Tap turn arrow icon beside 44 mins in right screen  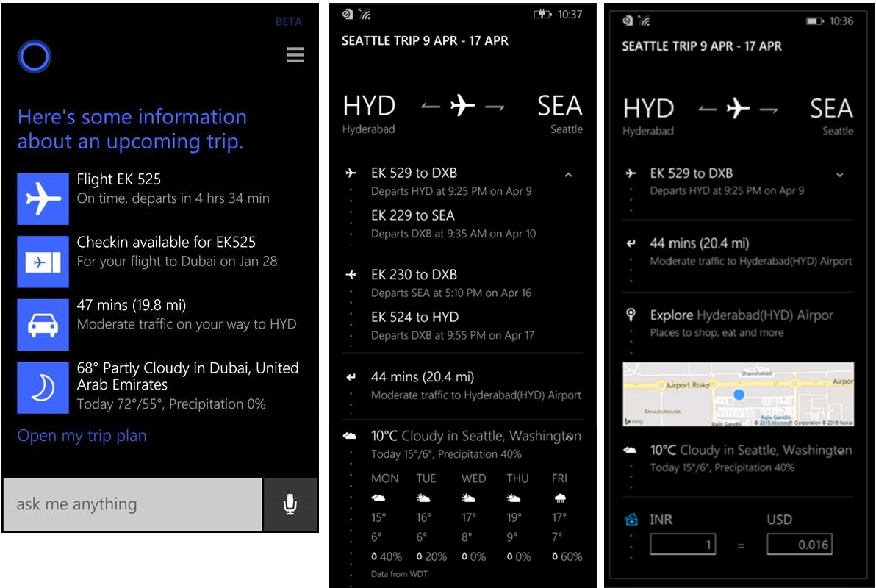(631, 243)
